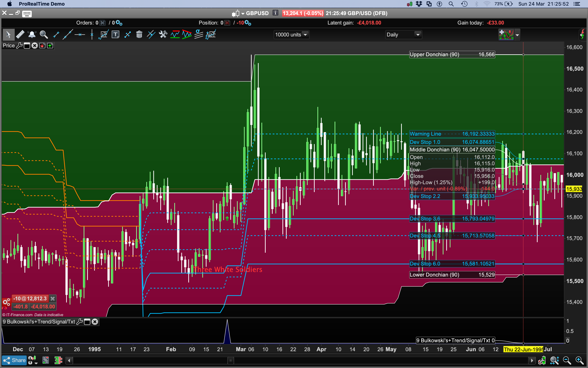Select the text annotation tool
Viewport: 588px width, 368px height.
(115, 35)
